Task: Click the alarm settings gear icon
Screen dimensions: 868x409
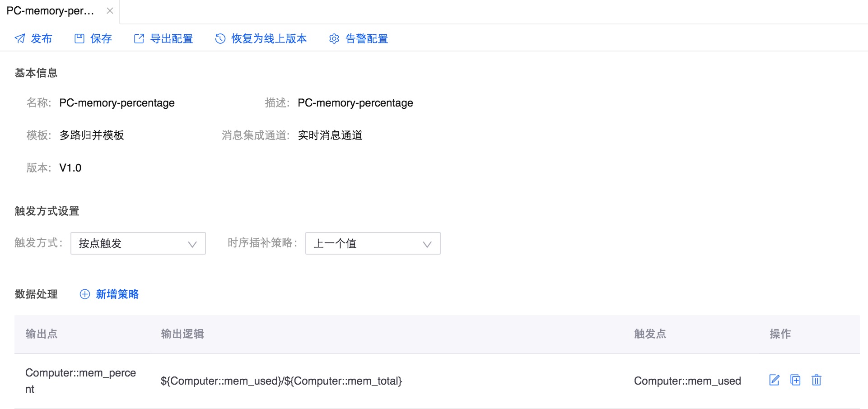Action: tap(334, 39)
